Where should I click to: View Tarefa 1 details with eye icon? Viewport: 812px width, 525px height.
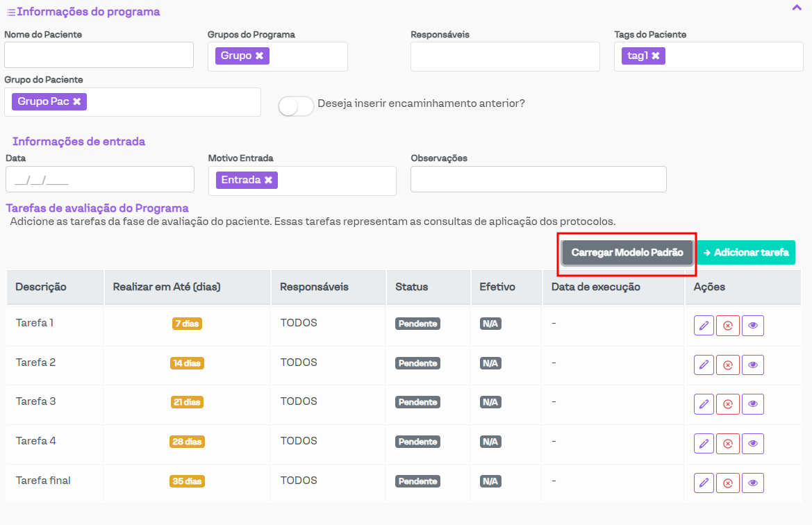[x=752, y=325]
